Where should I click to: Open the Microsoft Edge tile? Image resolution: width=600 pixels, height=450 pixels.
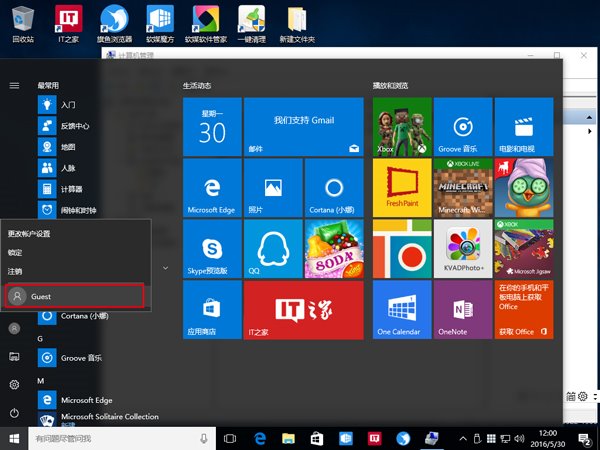click(x=211, y=187)
